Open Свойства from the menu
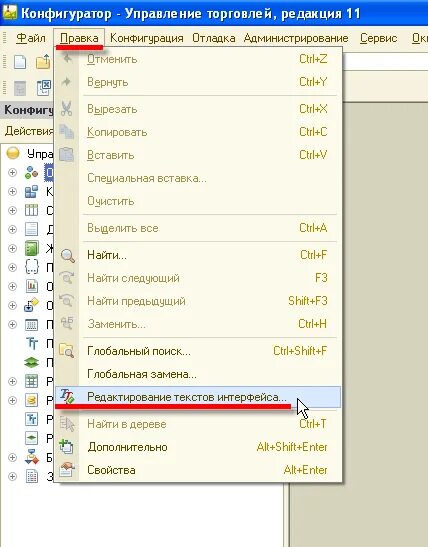This screenshot has height=547, width=428. [x=198, y=470]
